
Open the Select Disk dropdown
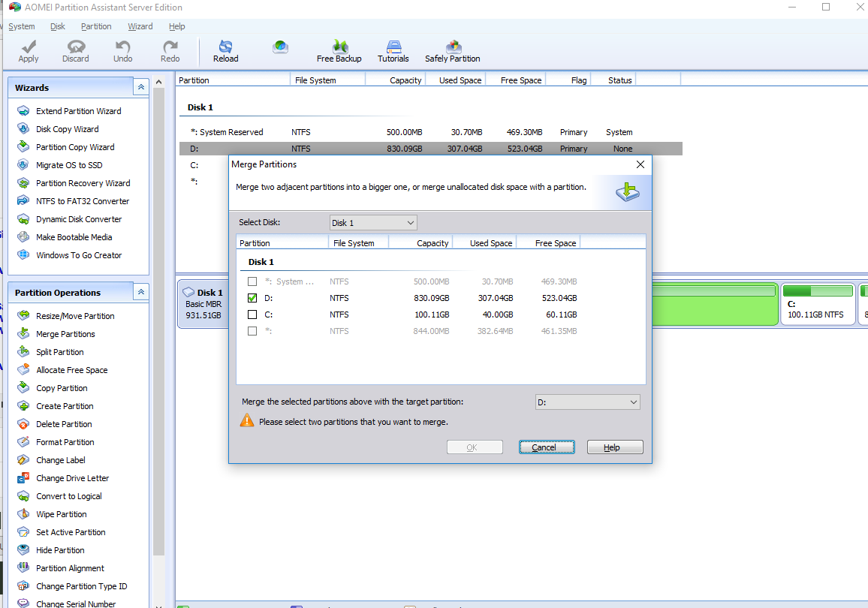click(373, 223)
